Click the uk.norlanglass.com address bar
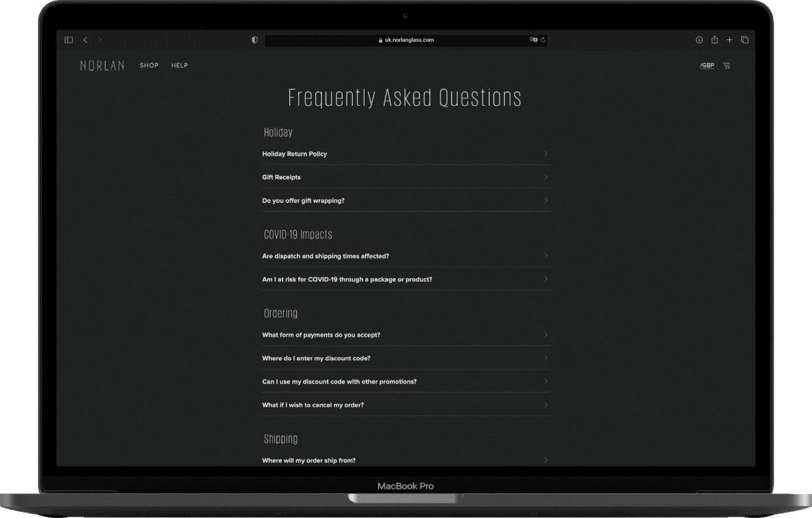 coord(406,40)
